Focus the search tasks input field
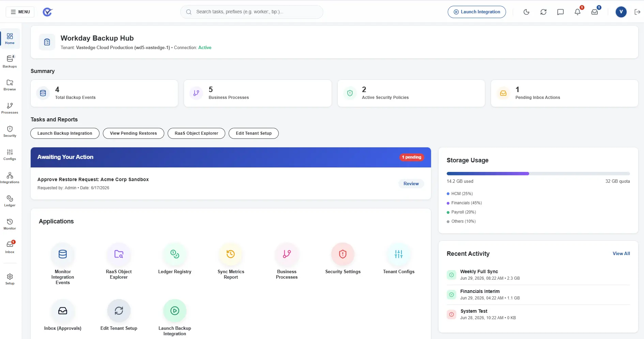This screenshot has height=339, width=644. pyautogui.click(x=252, y=12)
